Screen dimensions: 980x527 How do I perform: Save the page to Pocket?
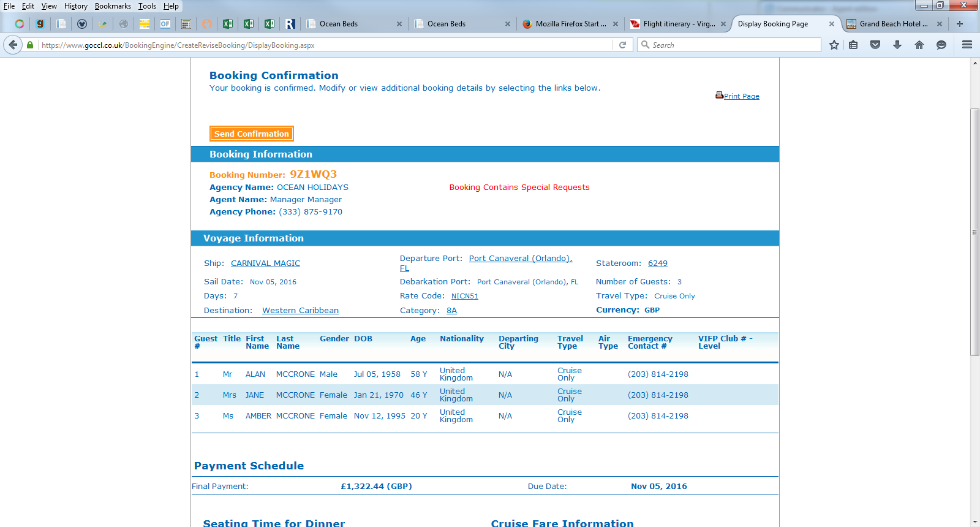[875, 45]
